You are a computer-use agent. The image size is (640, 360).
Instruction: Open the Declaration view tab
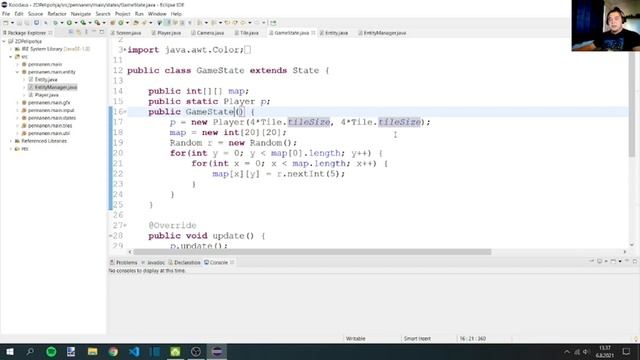pos(184,262)
